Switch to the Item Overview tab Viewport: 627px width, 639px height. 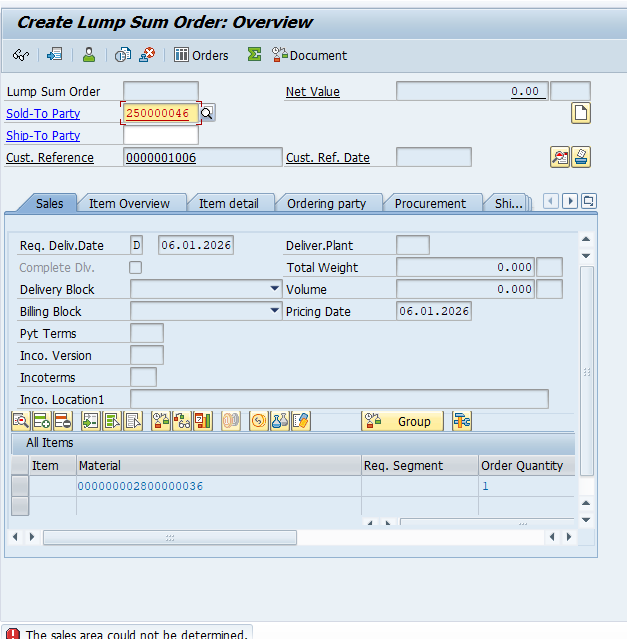129,203
